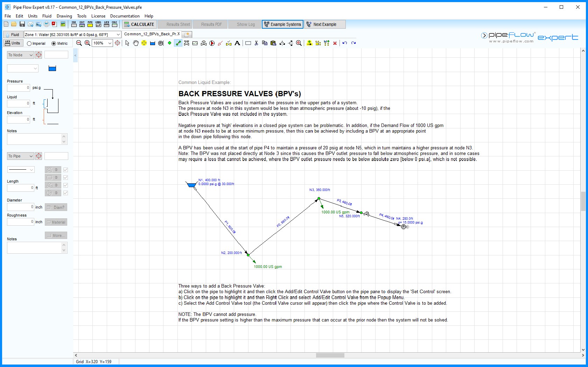
Task: Click the New Grid icon in the toolbar
Action: [x=6, y=24]
